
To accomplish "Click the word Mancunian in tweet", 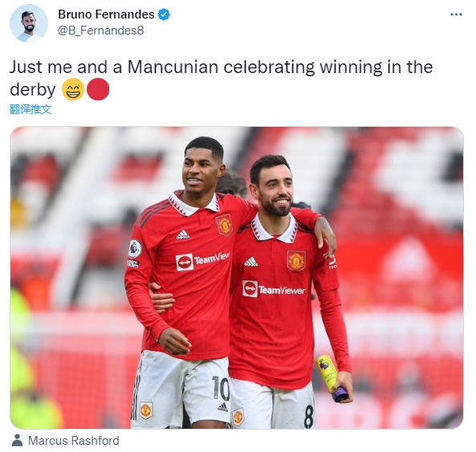I will tap(173, 67).
